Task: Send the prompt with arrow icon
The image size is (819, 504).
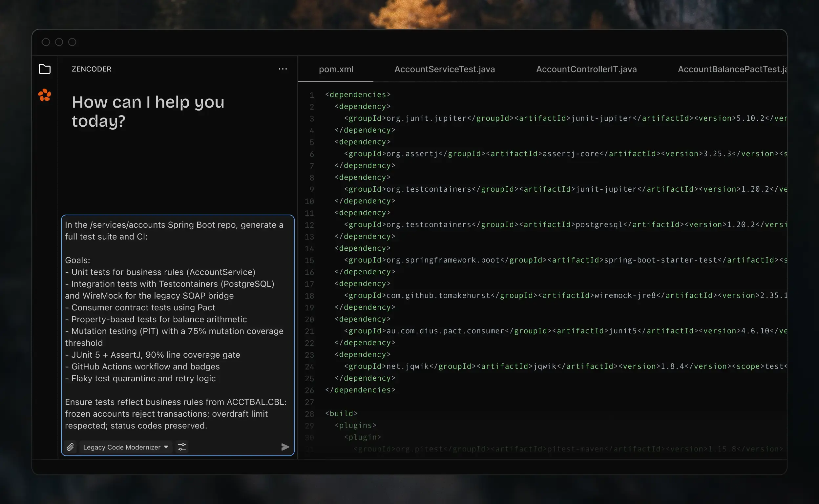Action: pyautogui.click(x=285, y=447)
